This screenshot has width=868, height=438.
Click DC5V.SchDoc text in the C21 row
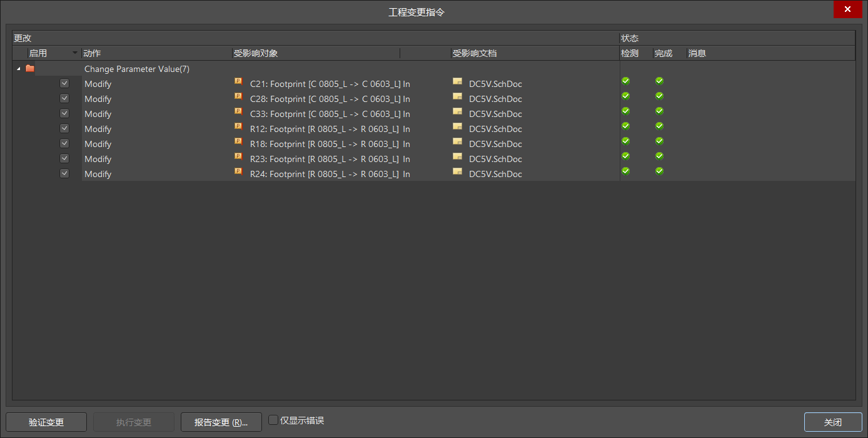pyautogui.click(x=495, y=84)
